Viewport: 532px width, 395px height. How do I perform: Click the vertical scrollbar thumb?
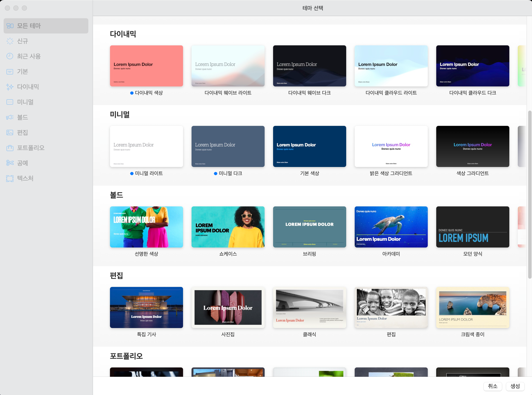[530, 194]
